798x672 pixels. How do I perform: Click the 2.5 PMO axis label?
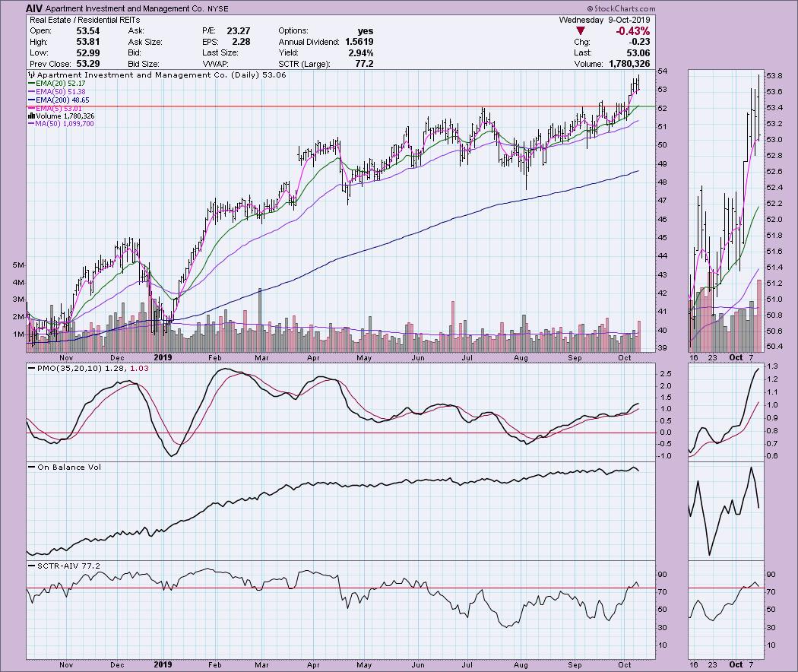point(665,374)
